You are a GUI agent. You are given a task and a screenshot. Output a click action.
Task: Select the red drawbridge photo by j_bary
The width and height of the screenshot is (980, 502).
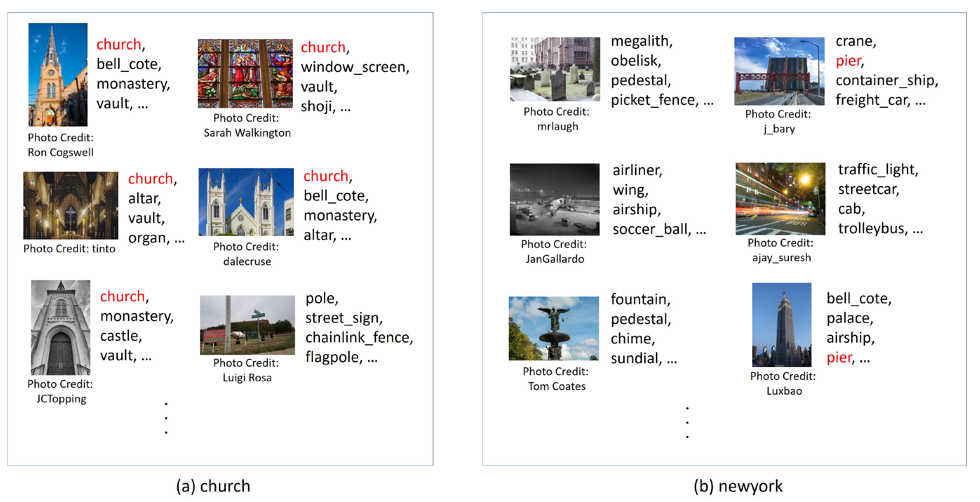[x=779, y=71]
